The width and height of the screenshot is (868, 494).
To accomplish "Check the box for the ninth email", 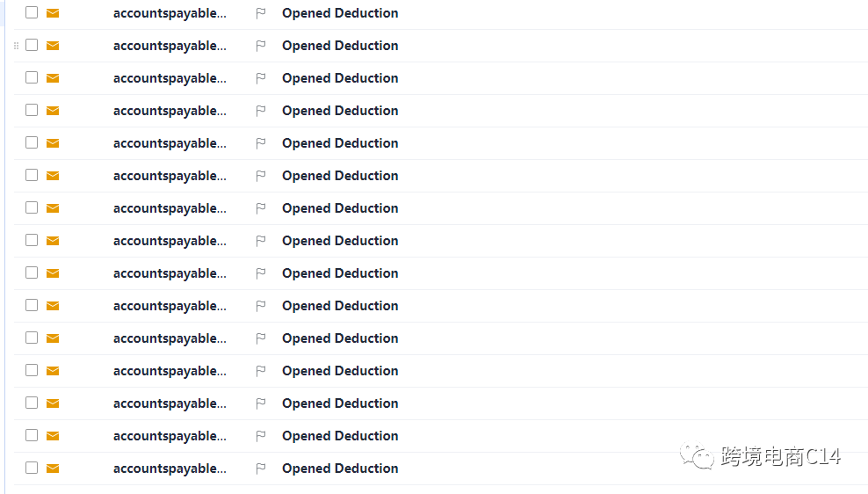I will [x=32, y=273].
